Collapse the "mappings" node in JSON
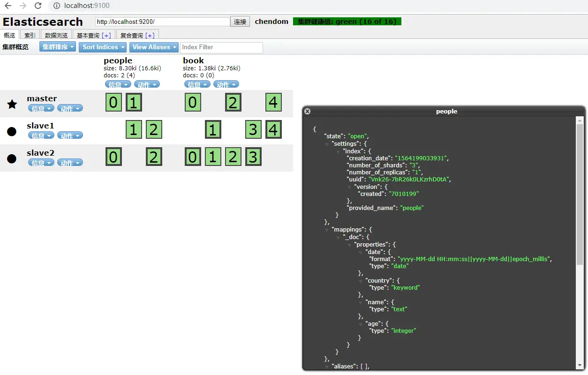This screenshot has height=375, width=588. coord(327,230)
